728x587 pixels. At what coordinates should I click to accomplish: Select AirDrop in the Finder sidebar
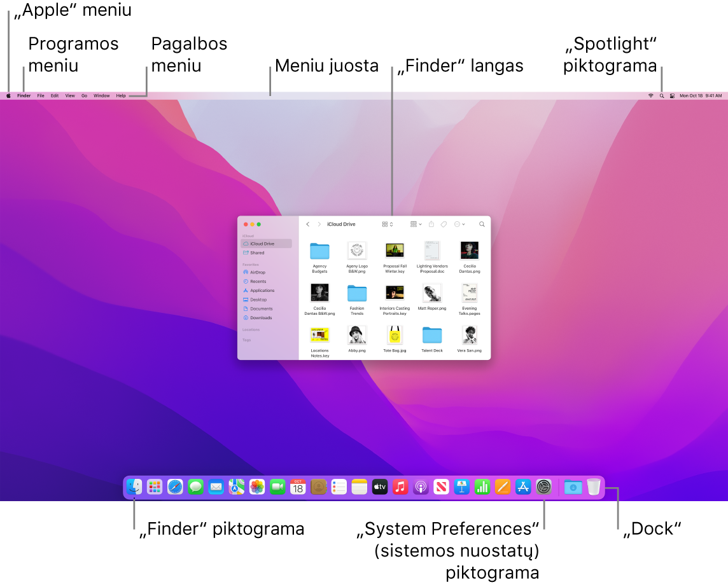[258, 272]
